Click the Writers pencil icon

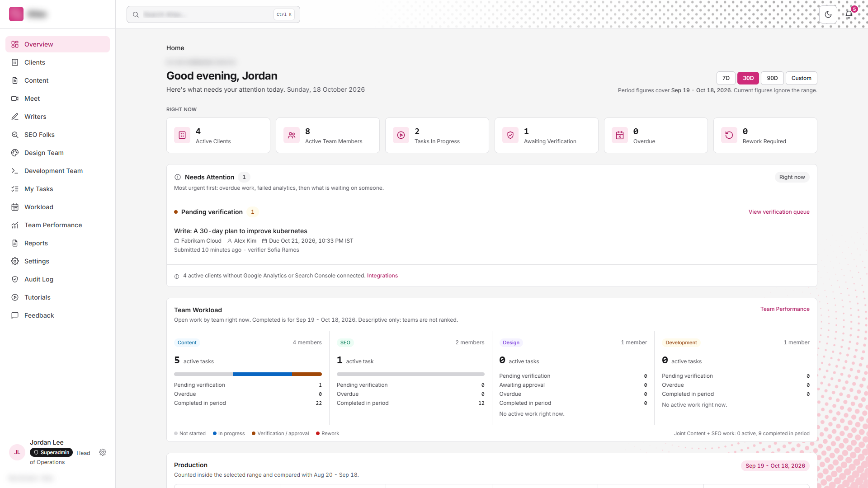[x=15, y=117]
